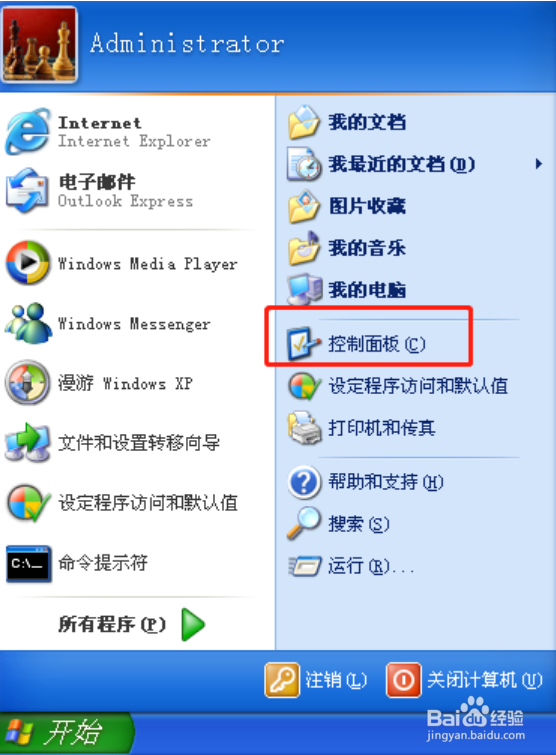Open 我的文档 menu entry
Image resolution: width=556 pixels, height=755 pixels.
point(348,122)
